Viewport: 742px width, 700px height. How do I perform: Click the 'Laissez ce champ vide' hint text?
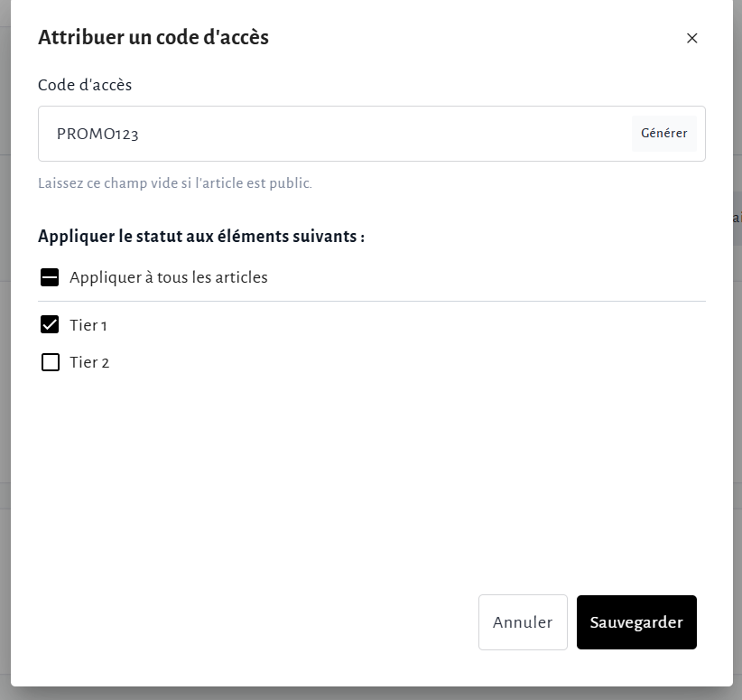click(175, 183)
